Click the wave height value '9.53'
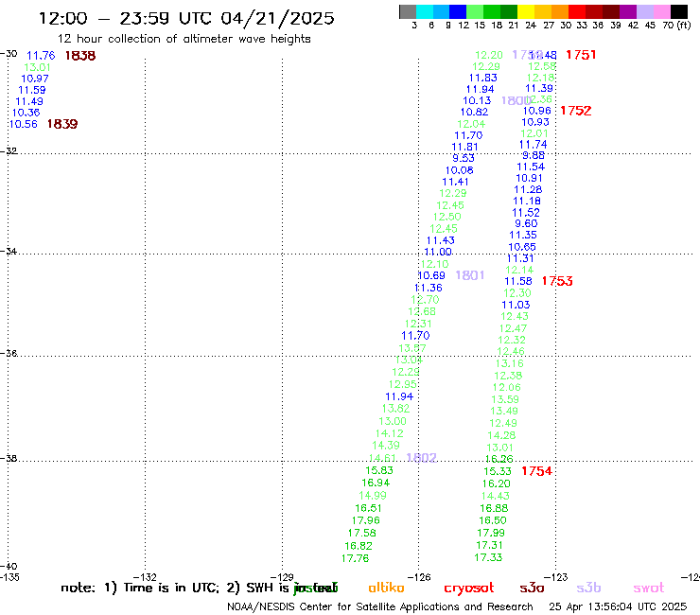Viewport: 700px width, 615px height. 464,158
